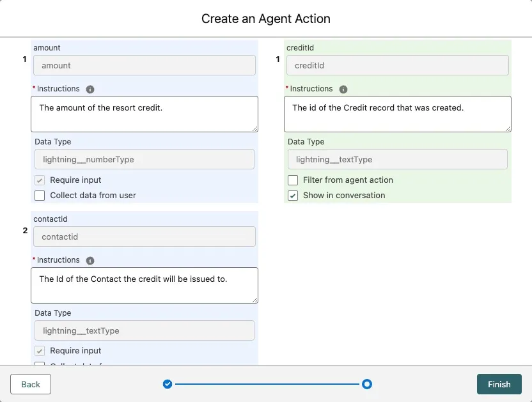Toggle Require input checkbox under contactid
The height and width of the screenshot is (402, 532).
point(40,351)
